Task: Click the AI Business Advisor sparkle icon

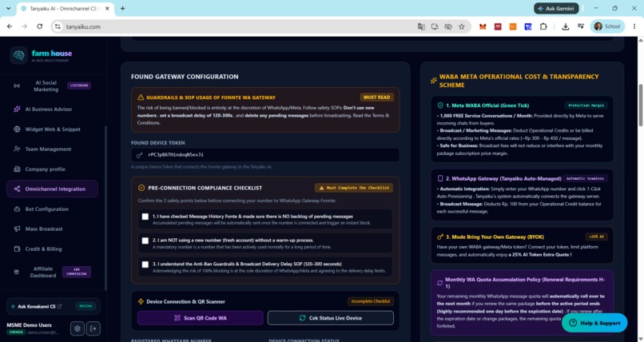Action: point(17,109)
